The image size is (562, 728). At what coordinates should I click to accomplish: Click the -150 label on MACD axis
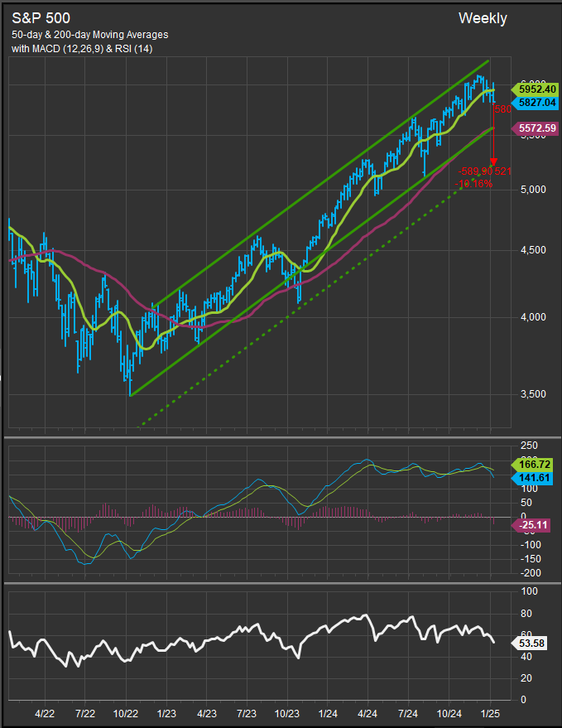coord(530,559)
